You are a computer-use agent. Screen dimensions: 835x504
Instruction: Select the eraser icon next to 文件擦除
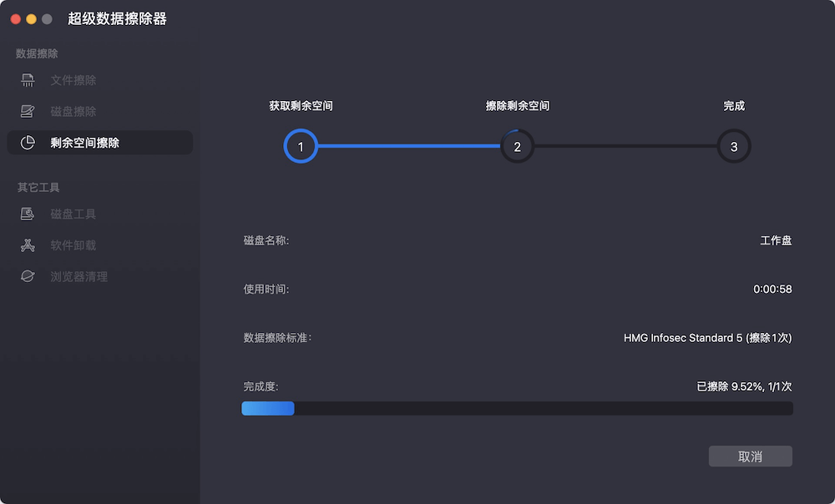28,80
